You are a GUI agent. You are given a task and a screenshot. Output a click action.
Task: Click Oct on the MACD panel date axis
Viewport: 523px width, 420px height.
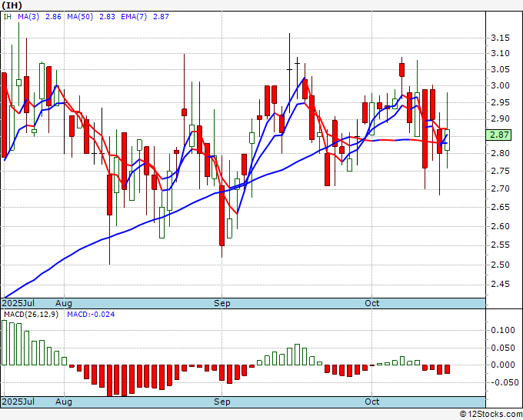point(372,402)
